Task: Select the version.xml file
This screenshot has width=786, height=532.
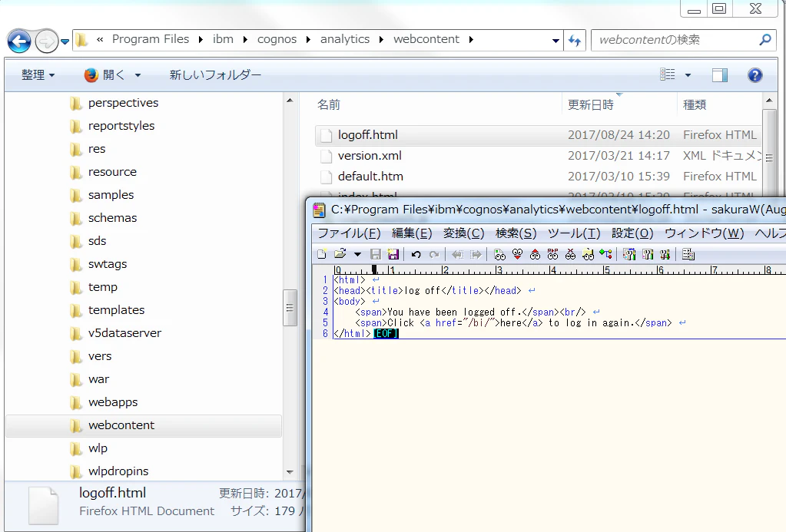Action: pyautogui.click(x=370, y=156)
